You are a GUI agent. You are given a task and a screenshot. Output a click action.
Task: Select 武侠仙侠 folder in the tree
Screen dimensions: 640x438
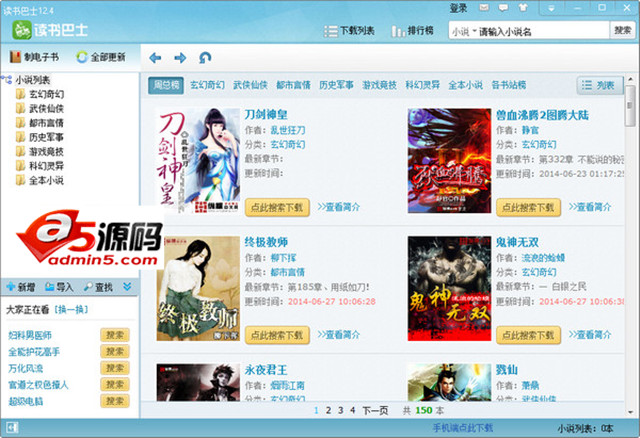pyautogui.click(x=40, y=109)
